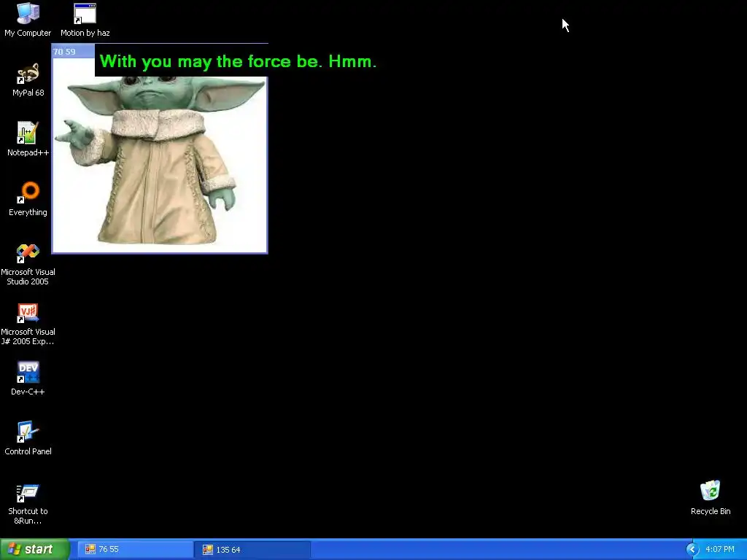The height and width of the screenshot is (560, 747).
Task: Open the My Computer desktop icon
Action: pyautogui.click(x=28, y=20)
